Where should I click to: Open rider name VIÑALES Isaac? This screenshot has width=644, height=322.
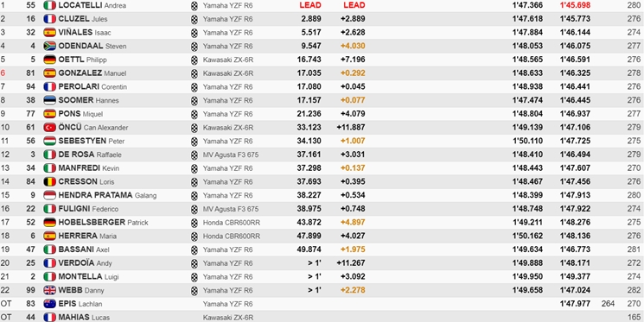point(85,33)
